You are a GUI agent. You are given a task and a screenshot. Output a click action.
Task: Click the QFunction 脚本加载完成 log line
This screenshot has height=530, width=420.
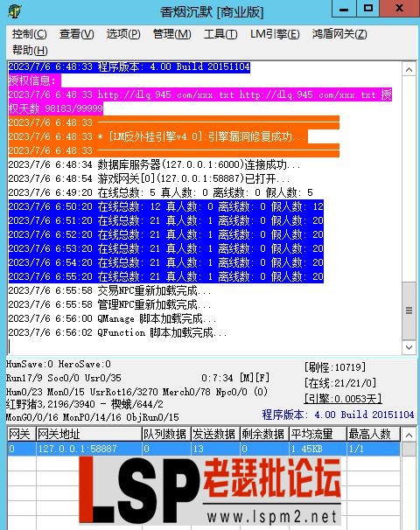(117, 333)
